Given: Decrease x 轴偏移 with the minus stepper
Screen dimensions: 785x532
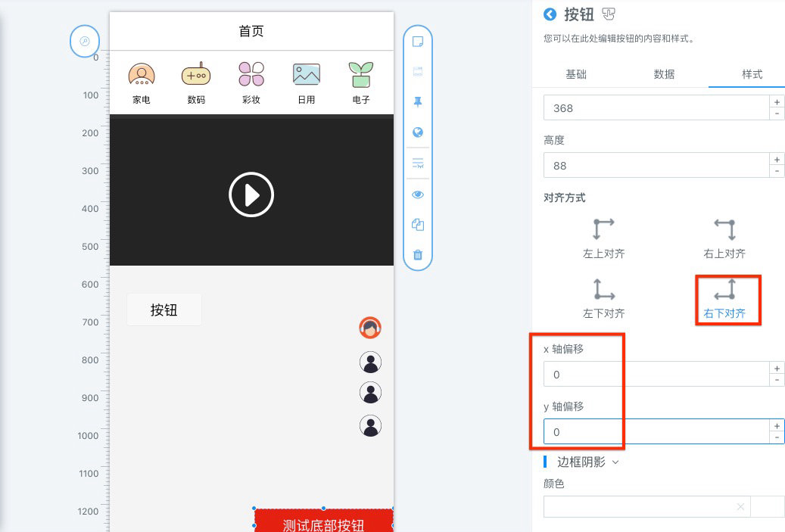Looking at the screenshot, I should click(777, 380).
